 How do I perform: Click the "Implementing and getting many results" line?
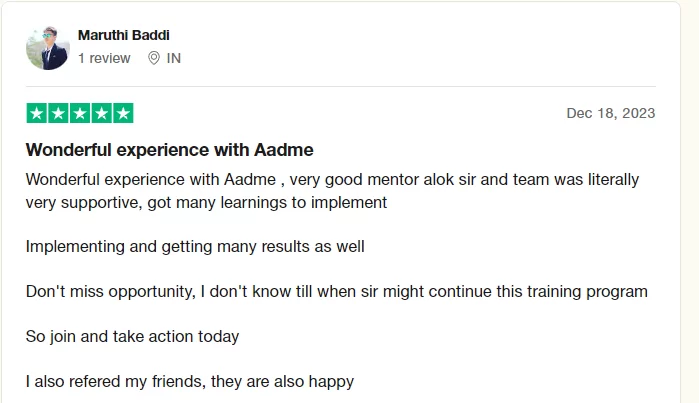pos(195,247)
